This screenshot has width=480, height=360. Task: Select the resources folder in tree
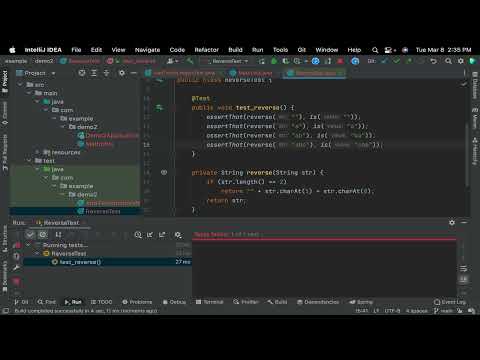(x=62, y=152)
